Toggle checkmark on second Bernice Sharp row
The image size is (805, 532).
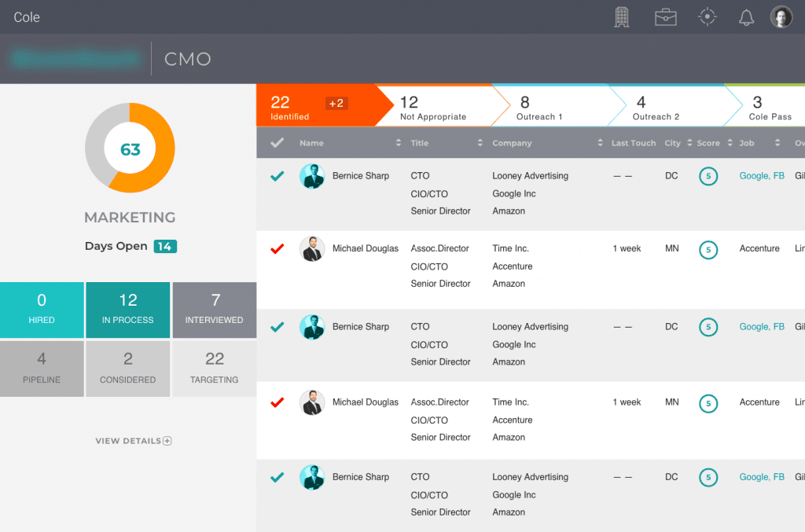[x=278, y=327]
